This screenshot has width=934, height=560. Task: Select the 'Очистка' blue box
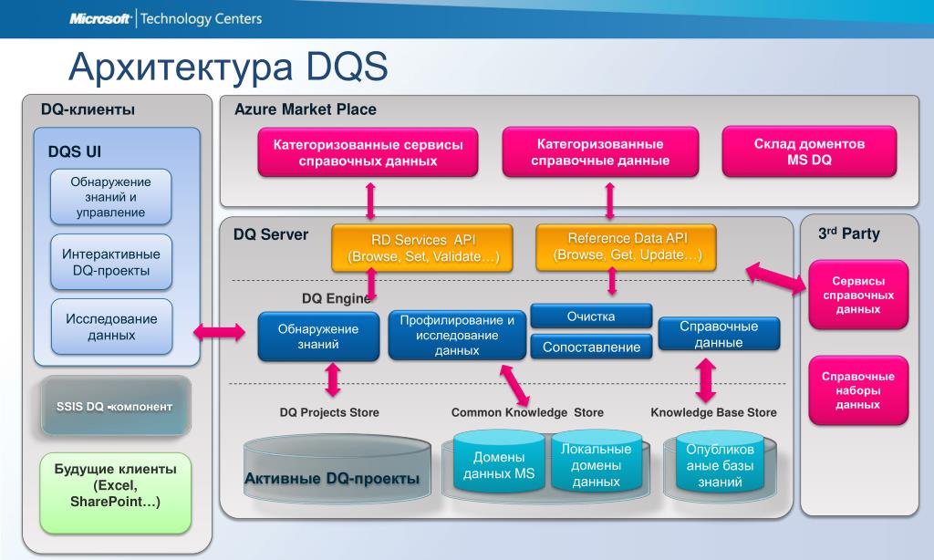pyautogui.click(x=591, y=316)
